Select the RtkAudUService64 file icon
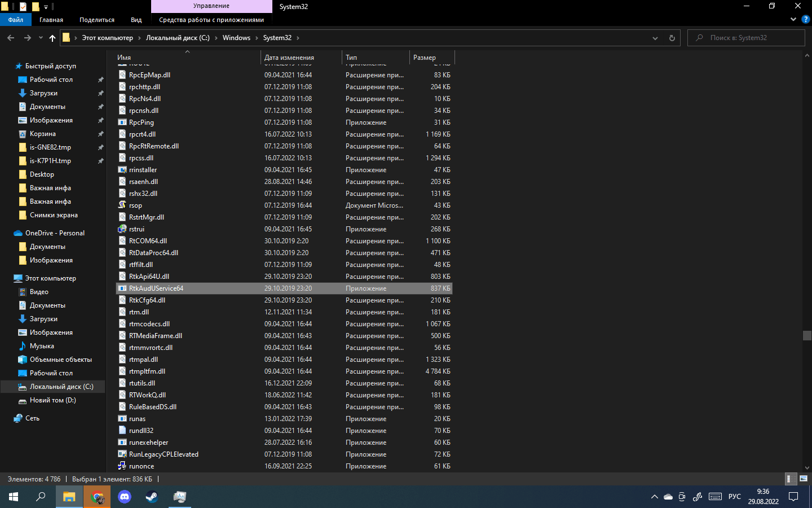This screenshot has height=508, width=812. [x=122, y=288]
